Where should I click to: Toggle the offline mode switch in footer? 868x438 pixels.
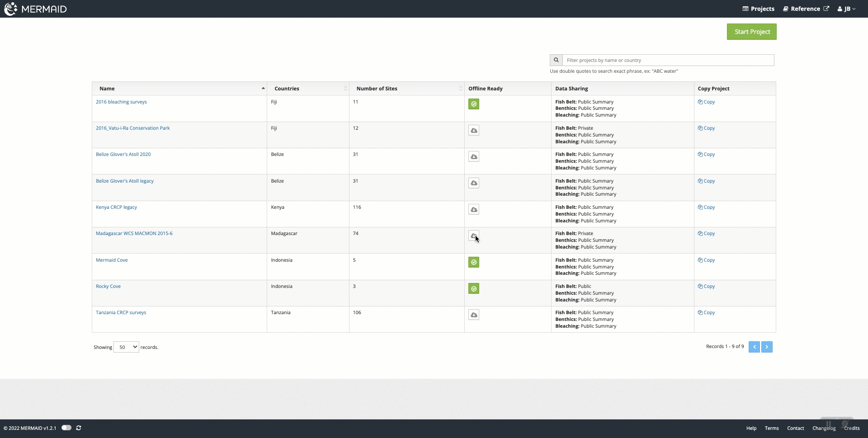66,428
